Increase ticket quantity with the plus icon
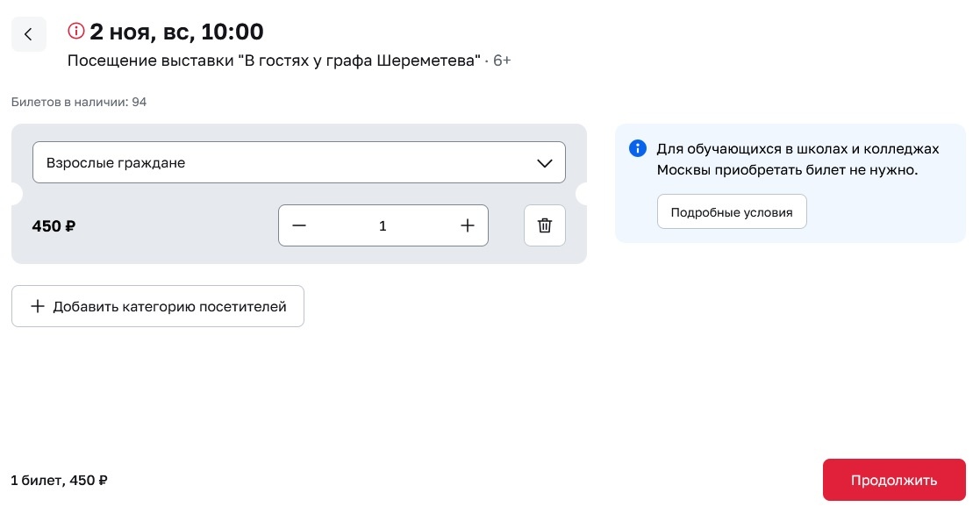 tap(468, 225)
